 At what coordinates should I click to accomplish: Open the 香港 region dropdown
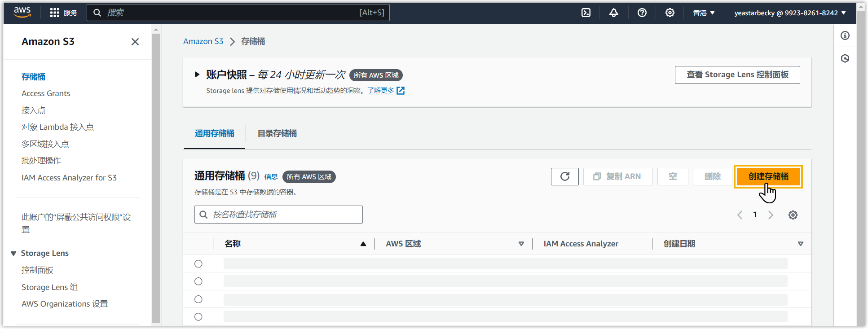[x=703, y=13]
